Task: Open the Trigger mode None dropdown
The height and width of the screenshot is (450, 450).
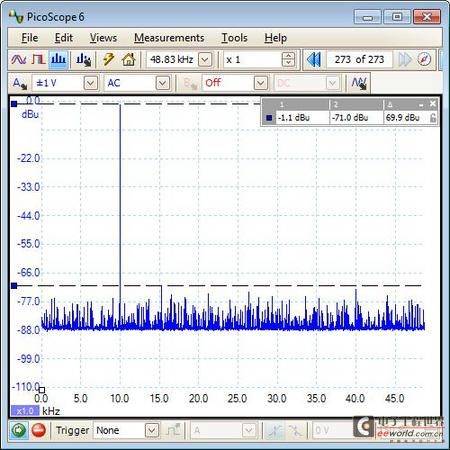Action: tap(152, 430)
